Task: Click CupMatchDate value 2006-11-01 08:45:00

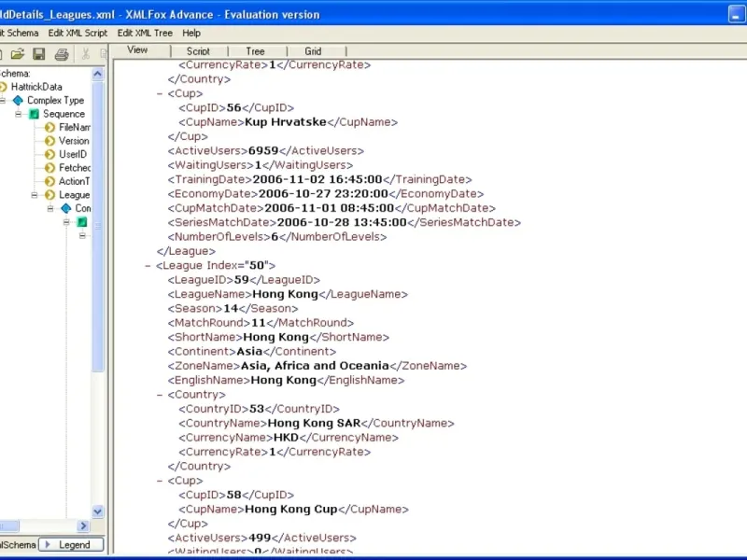Action: 330,208
